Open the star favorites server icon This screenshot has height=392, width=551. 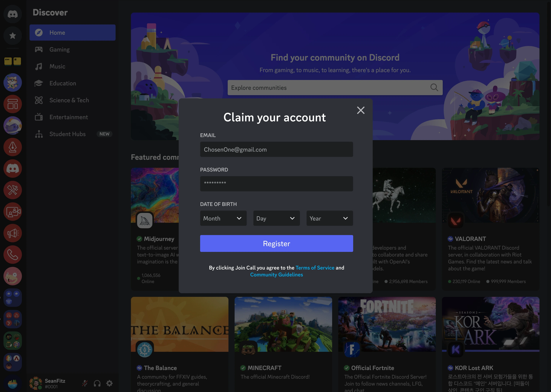(x=13, y=36)
